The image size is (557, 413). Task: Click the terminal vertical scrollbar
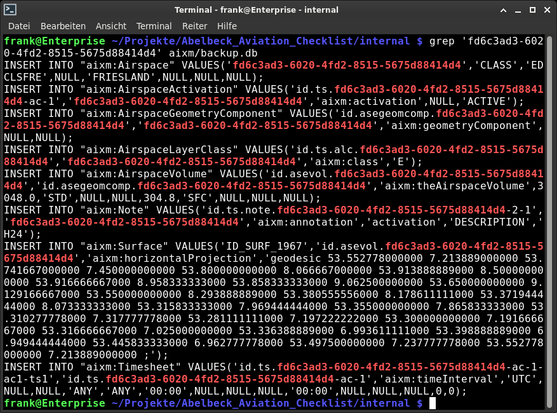pyautogui.click(x=550, y=222)
